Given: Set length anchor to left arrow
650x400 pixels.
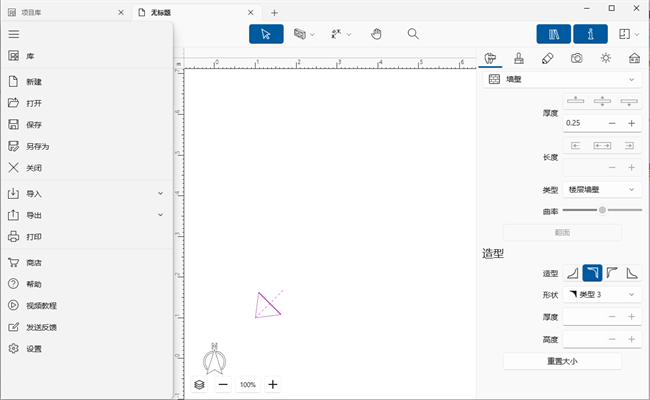Looking at the screenshot, I should (x=575, y=145).
